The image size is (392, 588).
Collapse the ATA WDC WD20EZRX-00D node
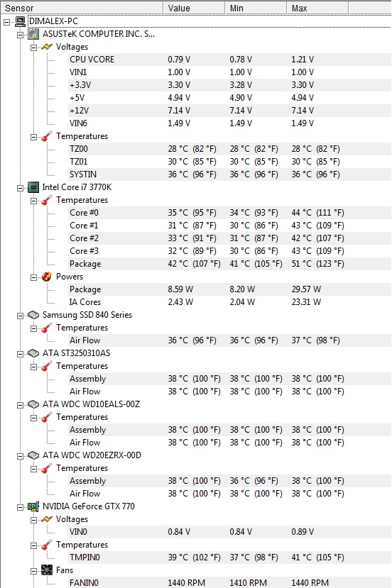[x=21, y=456]
